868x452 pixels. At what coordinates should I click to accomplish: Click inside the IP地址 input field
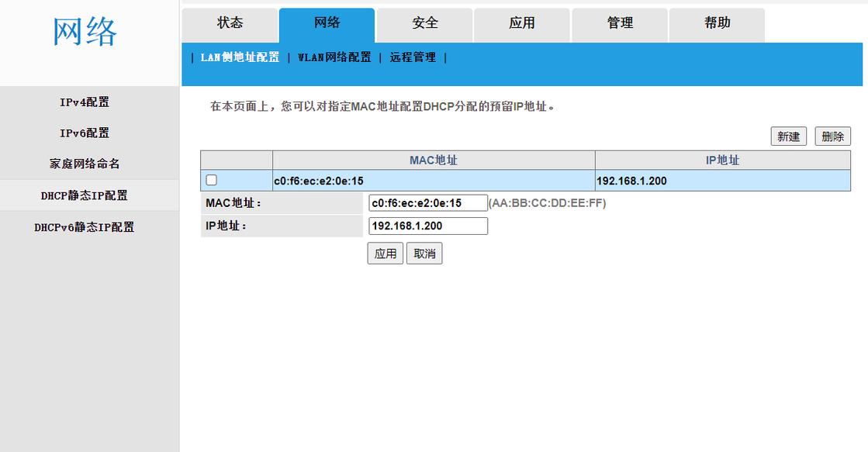click(x=427, y=226)
